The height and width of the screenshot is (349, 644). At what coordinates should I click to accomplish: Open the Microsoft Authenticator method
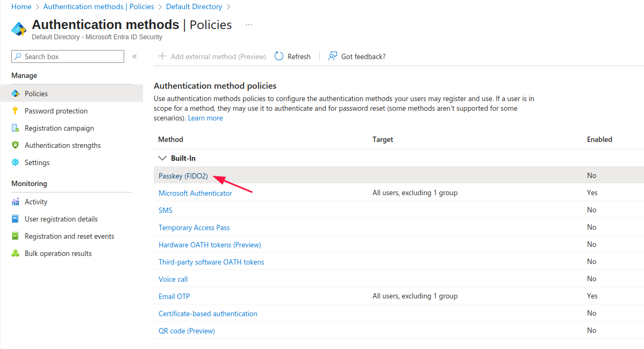[195, 193]
